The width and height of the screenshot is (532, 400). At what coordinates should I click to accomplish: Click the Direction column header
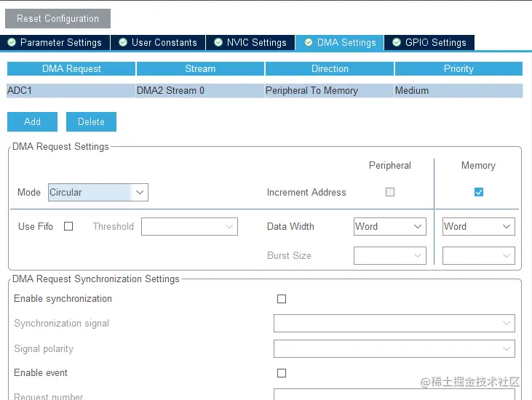coord(330,69)
